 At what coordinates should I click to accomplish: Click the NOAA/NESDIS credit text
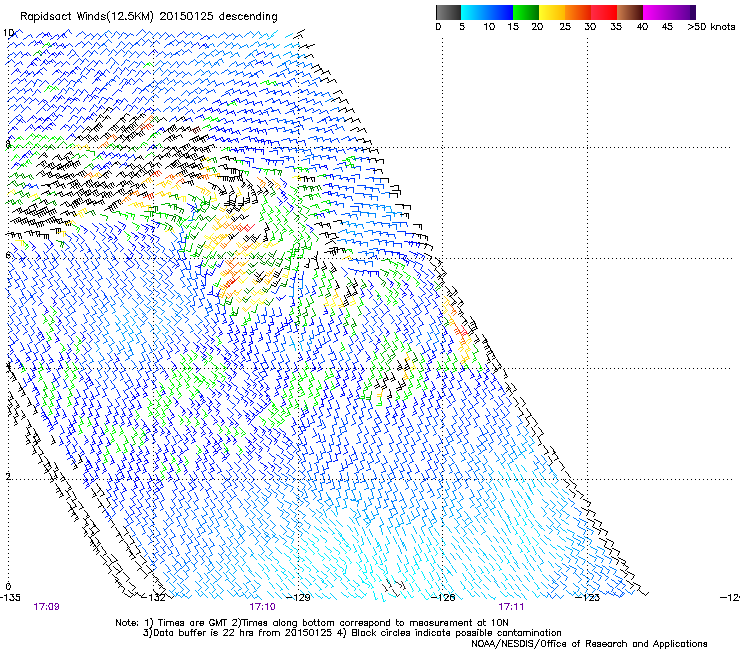589,643
